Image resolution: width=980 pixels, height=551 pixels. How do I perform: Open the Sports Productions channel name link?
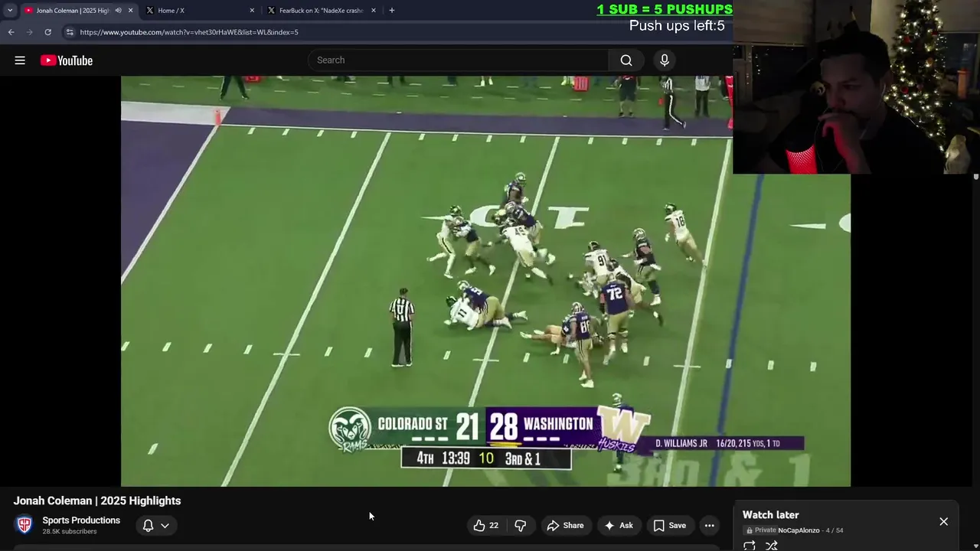(81, 520)
